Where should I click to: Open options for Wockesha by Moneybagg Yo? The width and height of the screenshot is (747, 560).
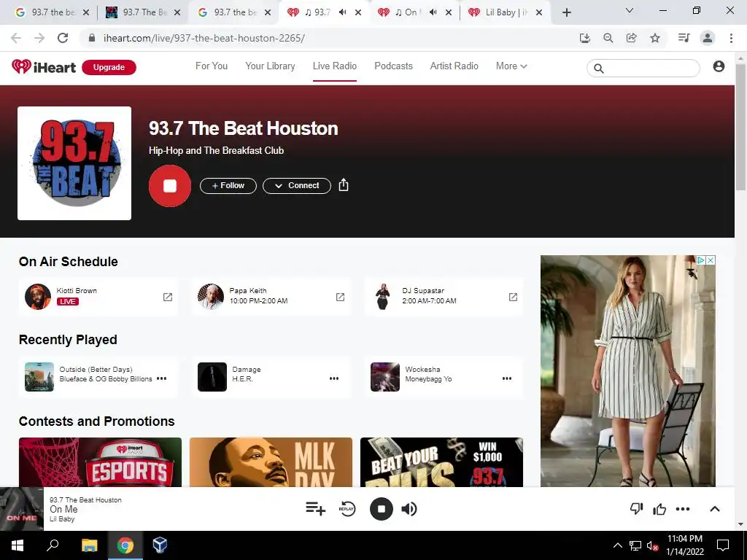(x=507, y=378)
